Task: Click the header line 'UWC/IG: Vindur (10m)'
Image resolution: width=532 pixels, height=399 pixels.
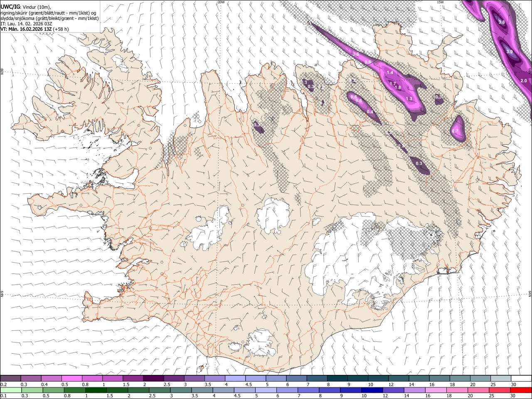Action: (26, 7)
